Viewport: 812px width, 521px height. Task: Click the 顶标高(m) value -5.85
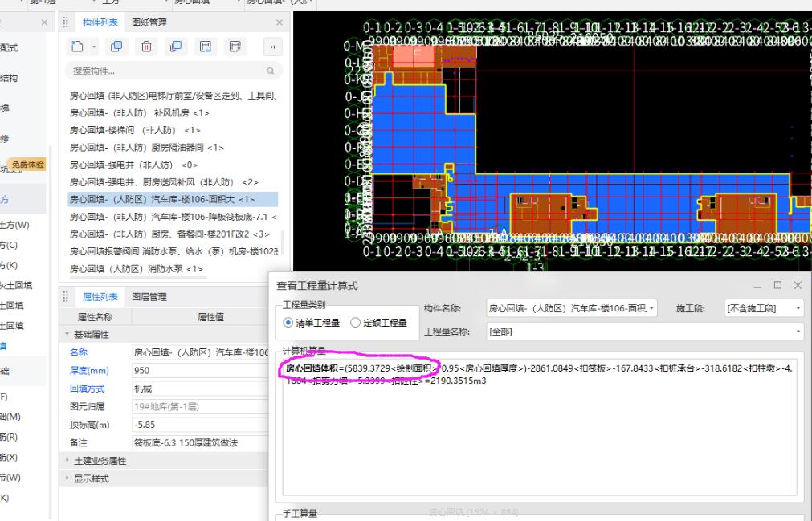(x=201, y=425)
